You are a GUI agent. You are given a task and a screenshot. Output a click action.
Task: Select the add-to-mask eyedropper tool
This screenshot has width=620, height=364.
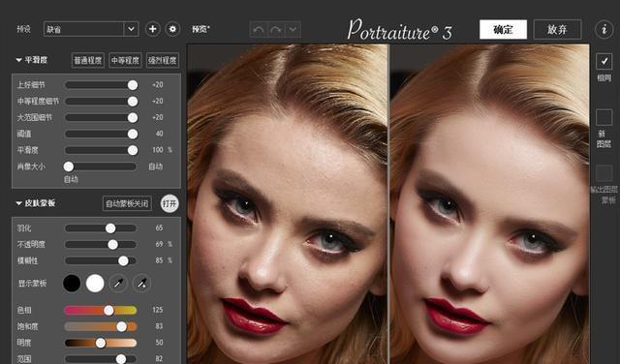[141, 284]
